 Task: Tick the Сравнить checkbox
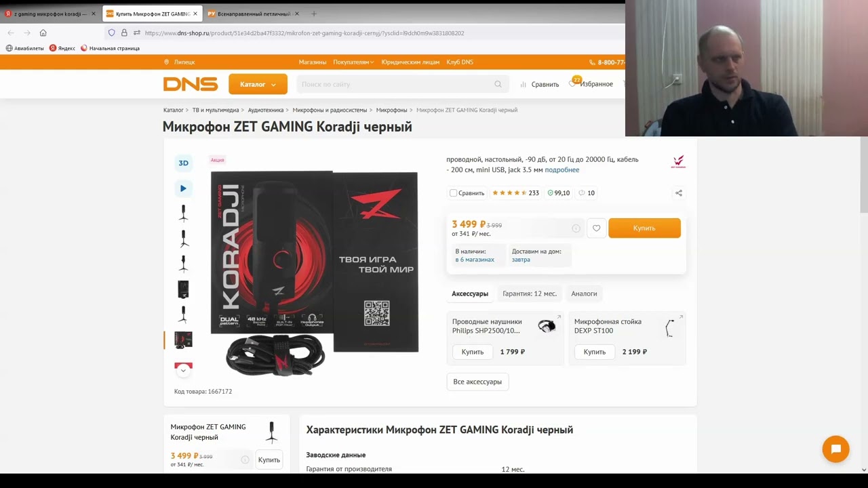click(453, 193)
